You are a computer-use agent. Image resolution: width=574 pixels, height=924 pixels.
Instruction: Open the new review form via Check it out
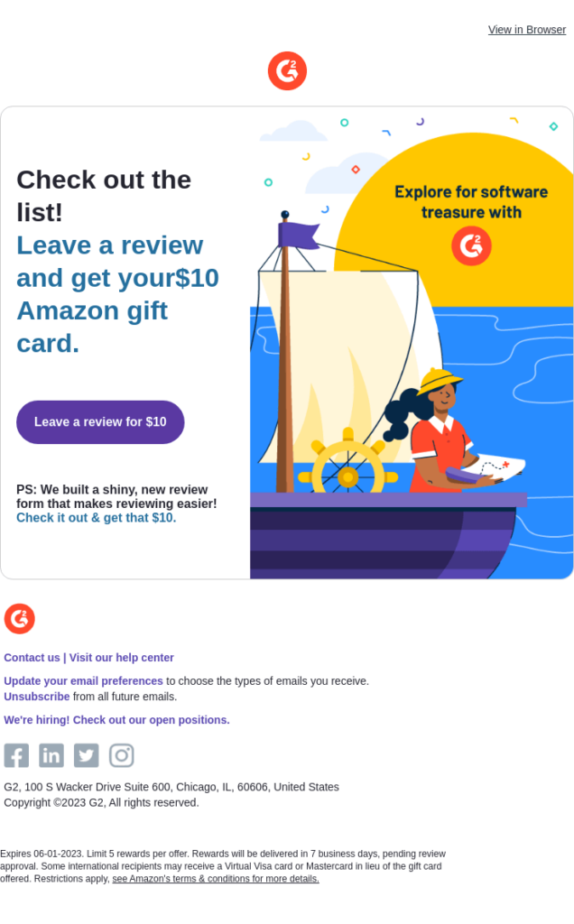tap(96, 518)
